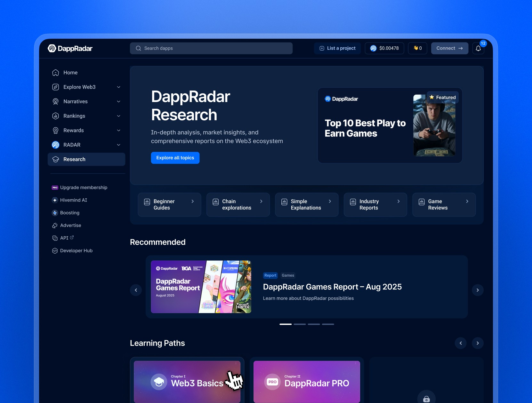Click the Hivemind AI sparkle icon

click(x=55, y=200)
